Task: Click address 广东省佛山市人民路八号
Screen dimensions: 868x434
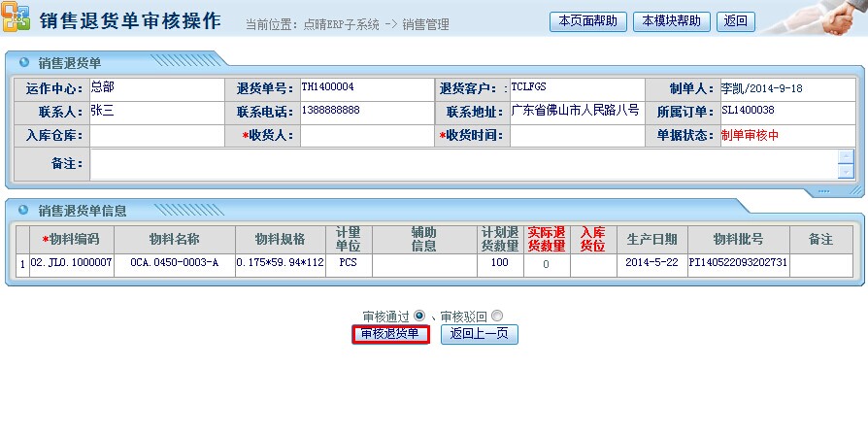Action: (575, 110)
